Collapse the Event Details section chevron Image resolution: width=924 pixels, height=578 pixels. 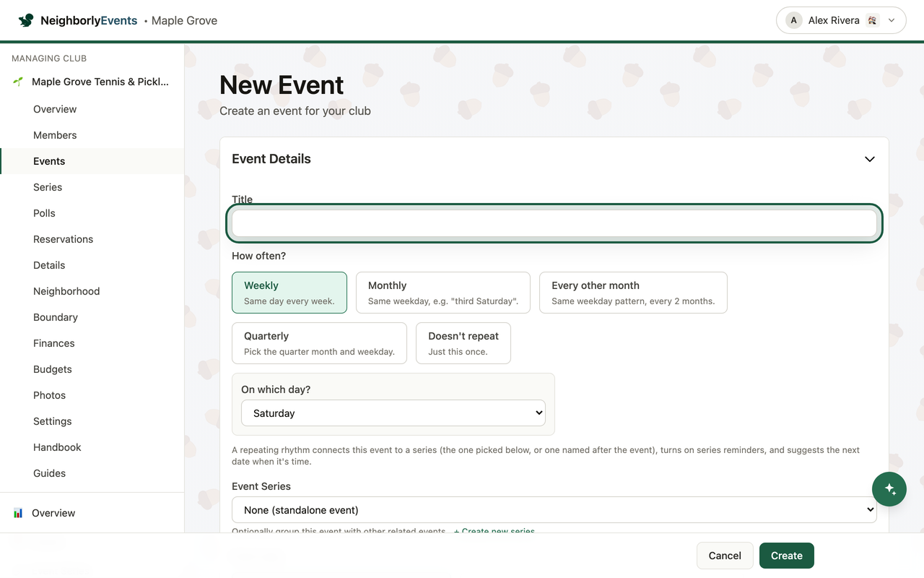click(870, 159)
